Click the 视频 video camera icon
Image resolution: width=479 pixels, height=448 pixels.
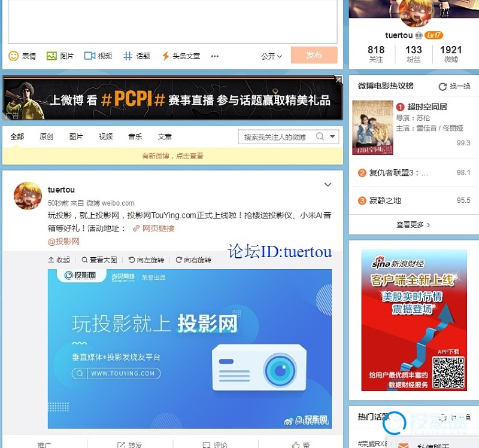(89, 56)
